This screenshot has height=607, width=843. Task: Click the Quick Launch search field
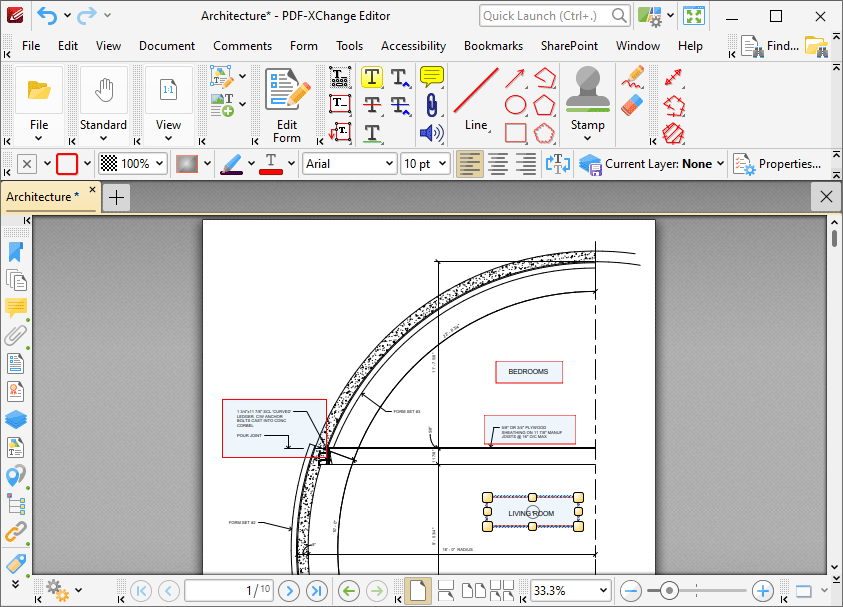(x=554, y=16)
